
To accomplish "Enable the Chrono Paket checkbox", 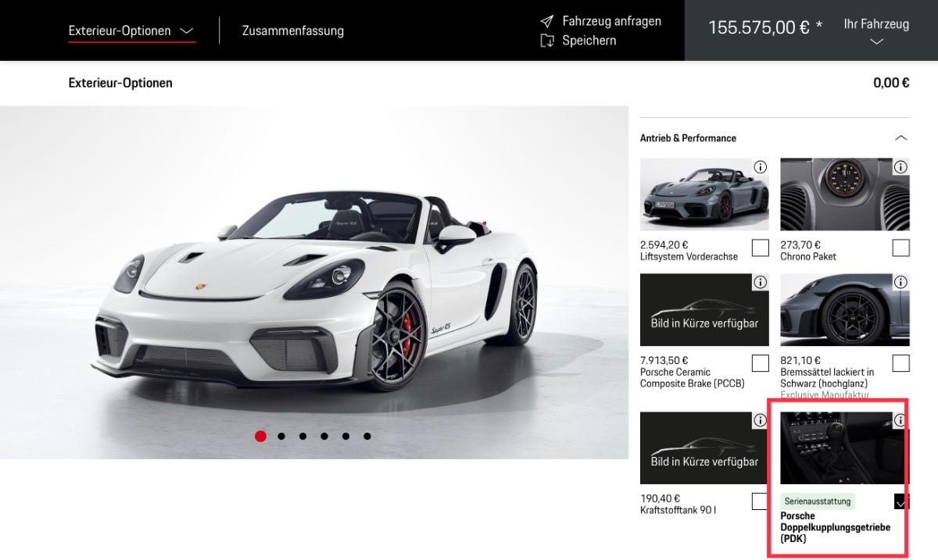I will point(900,248).
